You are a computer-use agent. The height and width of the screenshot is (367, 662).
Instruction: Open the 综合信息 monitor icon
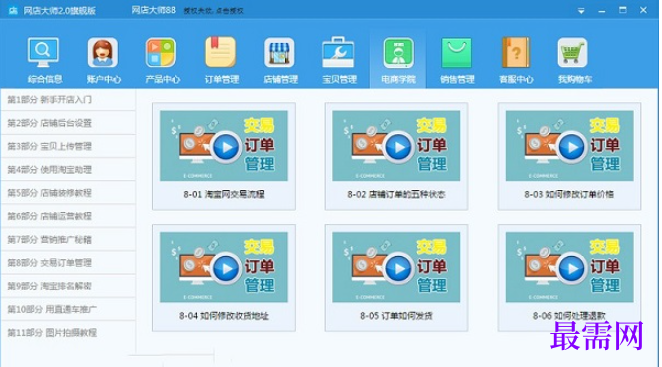coord(43,52)
